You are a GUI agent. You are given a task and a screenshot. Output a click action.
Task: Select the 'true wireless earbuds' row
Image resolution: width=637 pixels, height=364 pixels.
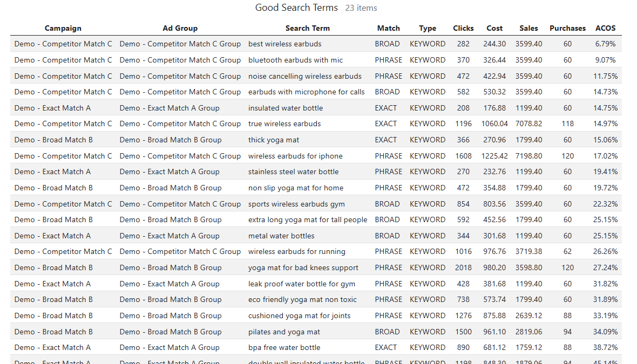pyautogui.click(x=284, y=123)
